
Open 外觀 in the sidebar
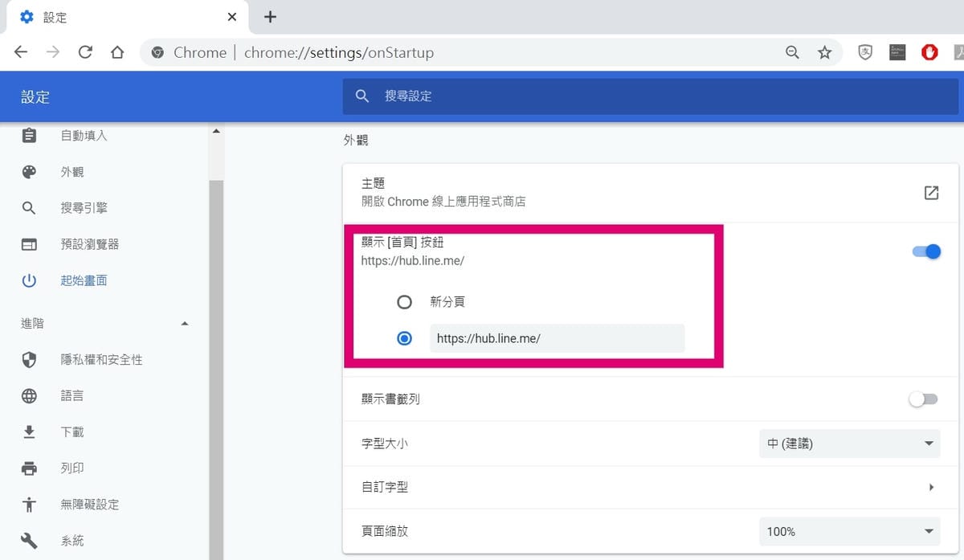pyautogui.click(x=72, y=172)
